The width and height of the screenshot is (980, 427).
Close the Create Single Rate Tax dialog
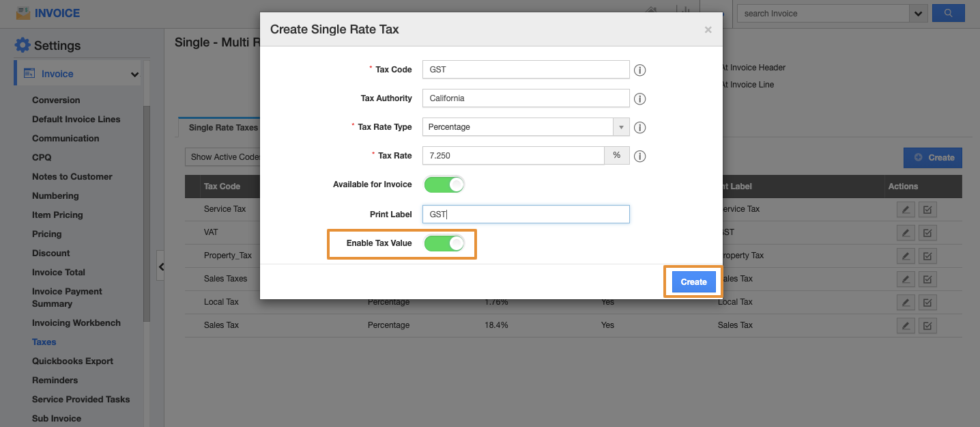708,29
